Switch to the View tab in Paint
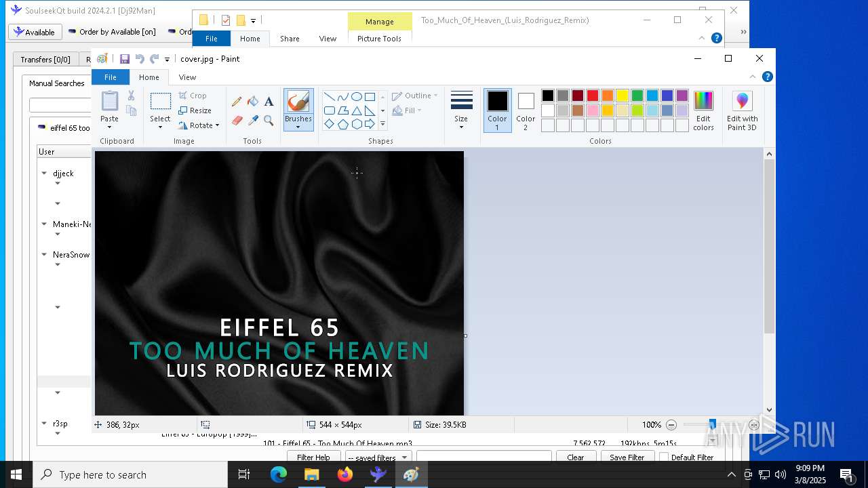868x488 pixels. (x=187, y=77)
